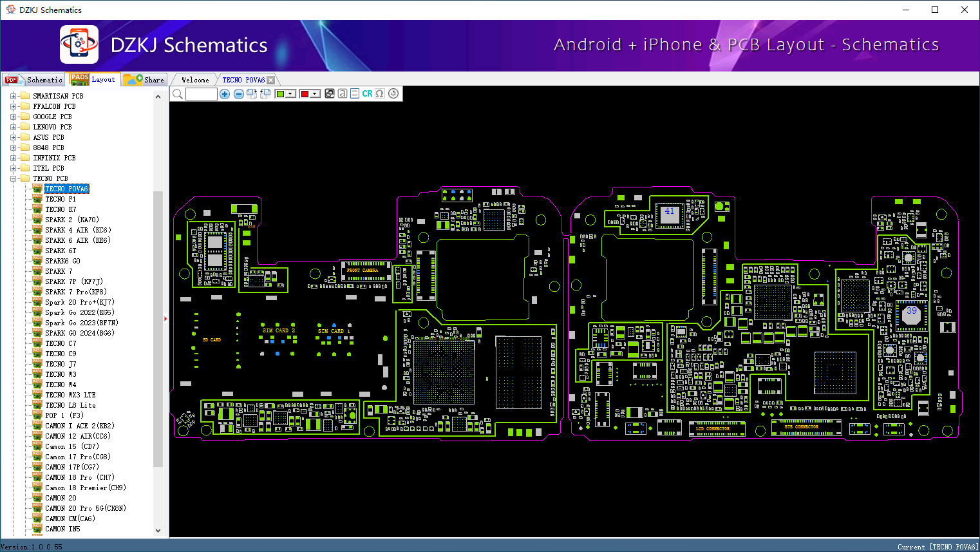Click the tree scrollbar up arrow
This screenshot has width=980, height=552.
click(158, 97)
